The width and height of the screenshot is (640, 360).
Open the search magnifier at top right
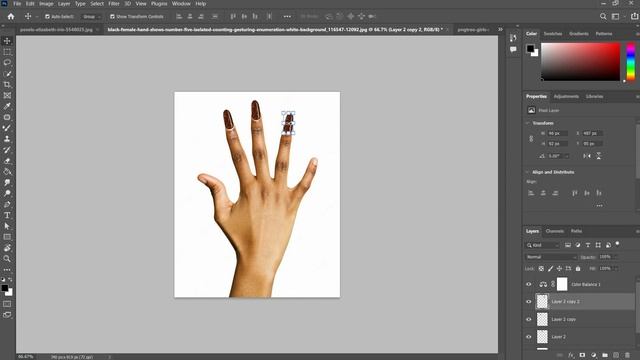[x=603, y=16]
